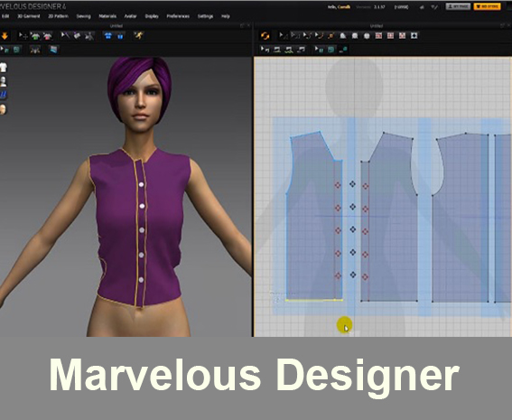
Task: Click the orange Synchronize arrows in 2D toolbar
Action: click(265, 36)
